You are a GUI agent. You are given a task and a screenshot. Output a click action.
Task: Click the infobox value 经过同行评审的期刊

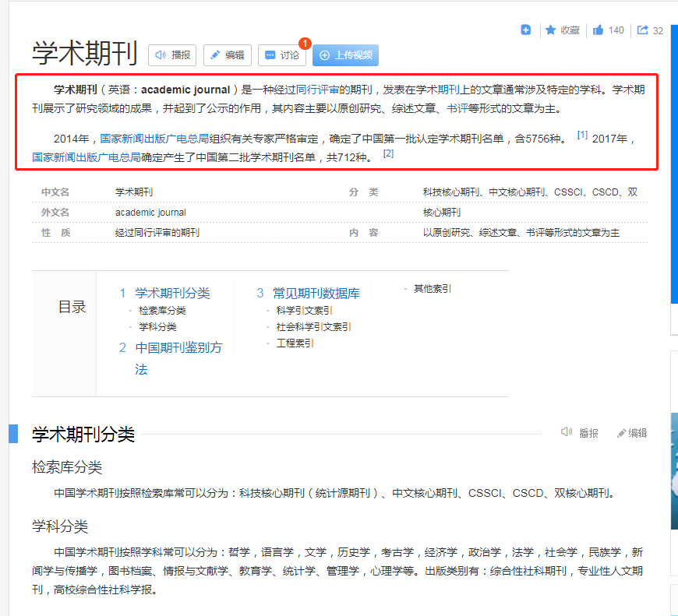point(157,233)
